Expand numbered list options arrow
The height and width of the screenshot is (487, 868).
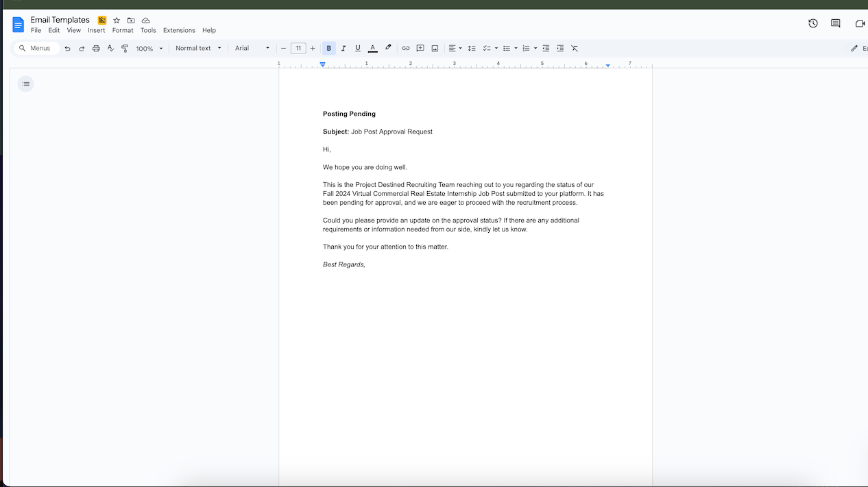point(535,49)
